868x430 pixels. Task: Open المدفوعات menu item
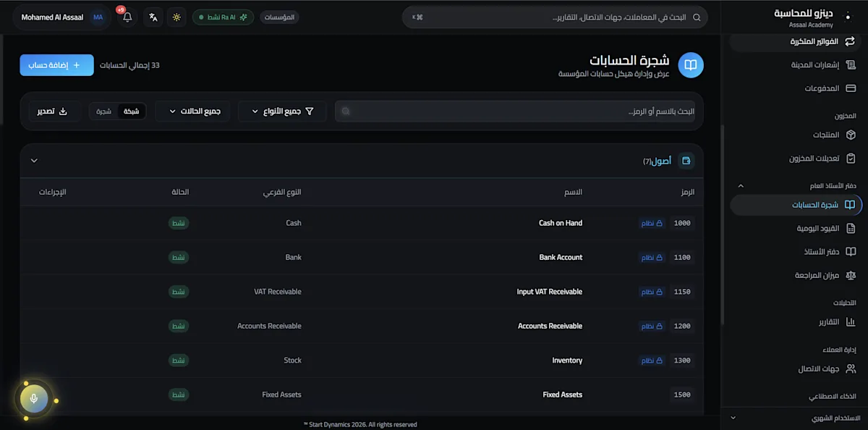click(796, 88)
